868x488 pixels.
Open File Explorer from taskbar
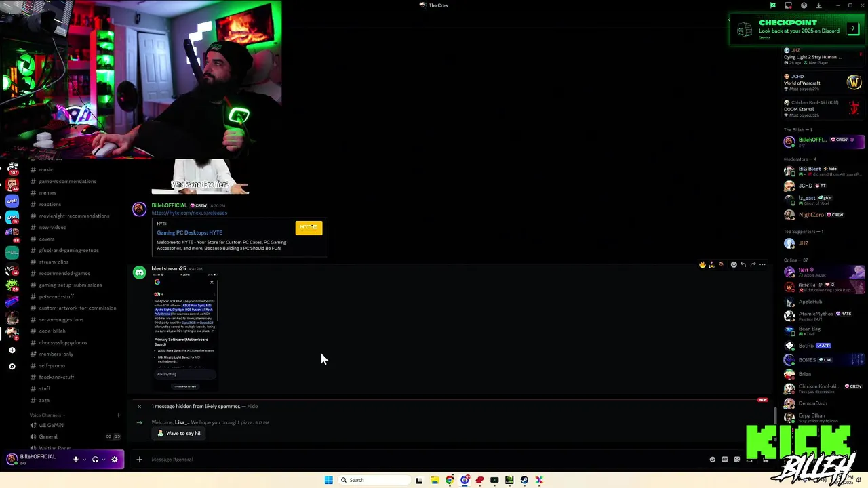click(435, 480)
